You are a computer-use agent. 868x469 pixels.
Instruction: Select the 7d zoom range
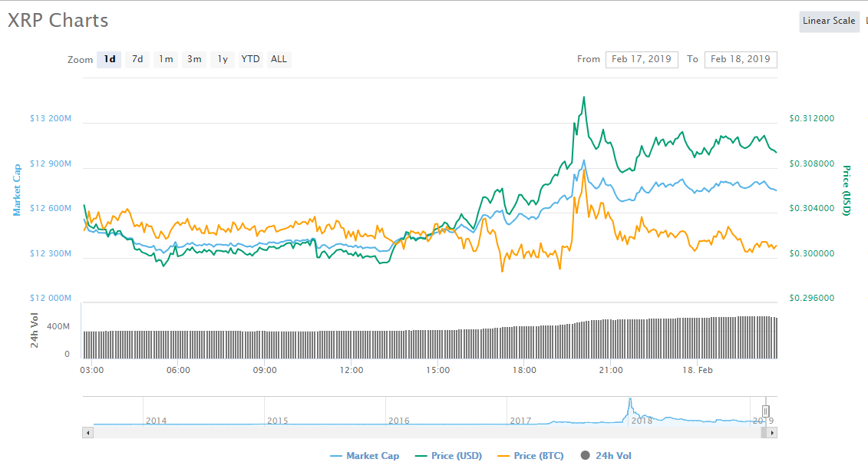pyautogui.click(x=137, y=59)
